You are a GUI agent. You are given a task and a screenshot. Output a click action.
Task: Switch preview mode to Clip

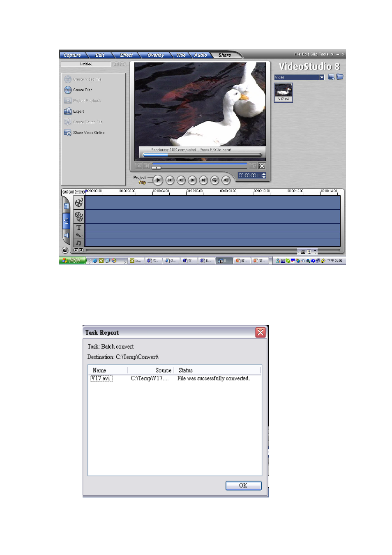pyautogui.click(x=142, y=183)
